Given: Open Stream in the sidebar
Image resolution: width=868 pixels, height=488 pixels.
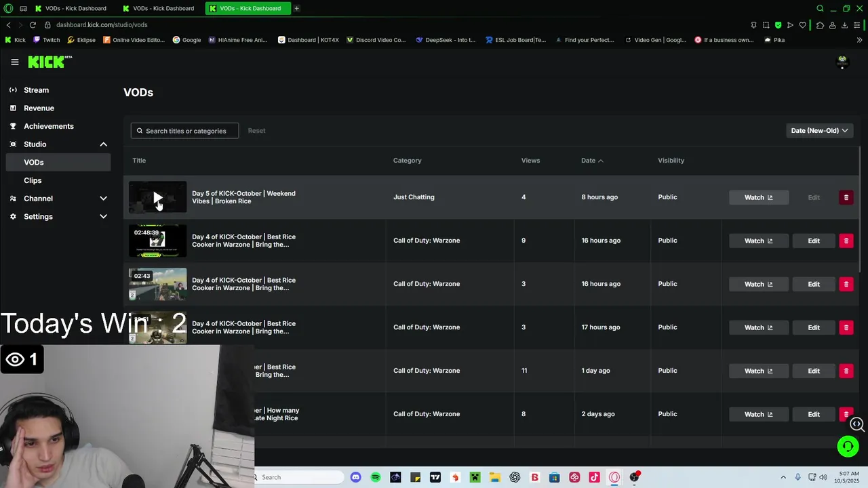Looking at the screenshot, I should 36,90.
